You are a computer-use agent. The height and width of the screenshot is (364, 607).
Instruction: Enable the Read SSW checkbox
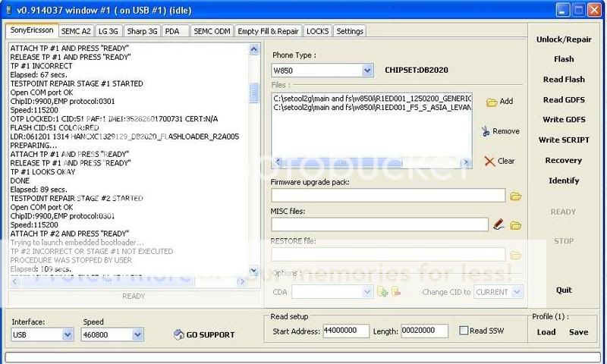coord(464,331)
